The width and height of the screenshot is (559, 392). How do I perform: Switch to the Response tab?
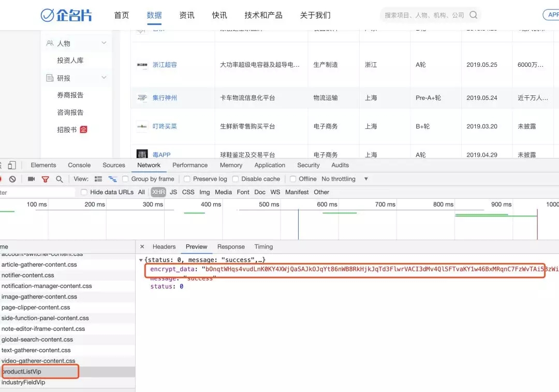pos(231,246)
